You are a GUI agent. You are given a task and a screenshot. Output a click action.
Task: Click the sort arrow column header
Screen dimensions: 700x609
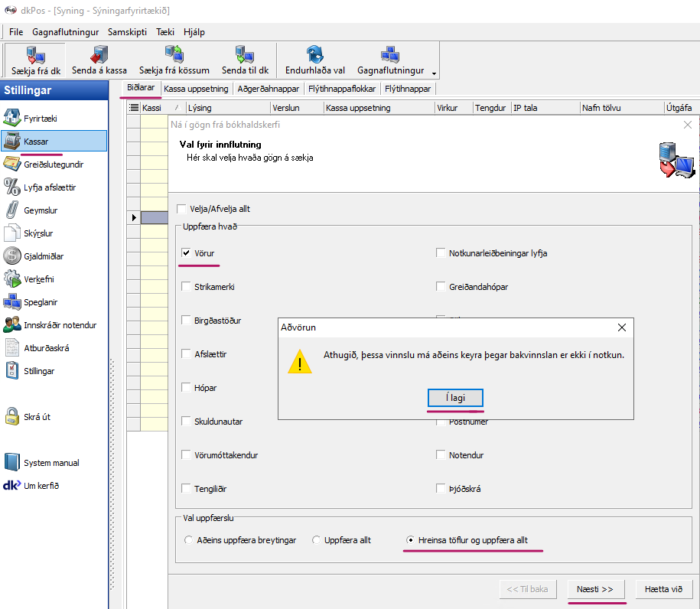tap(177, 109)
